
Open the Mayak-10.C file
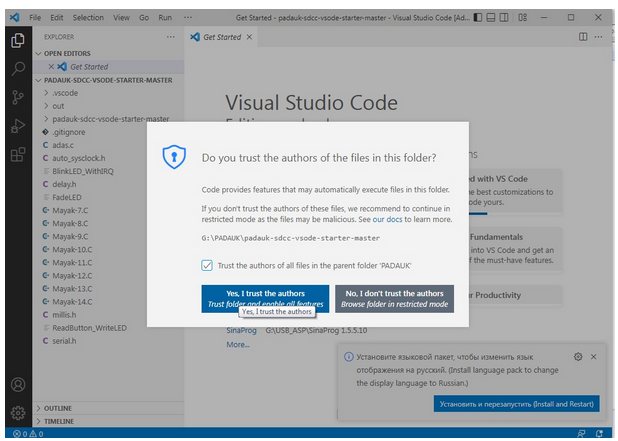click(72, 249)
